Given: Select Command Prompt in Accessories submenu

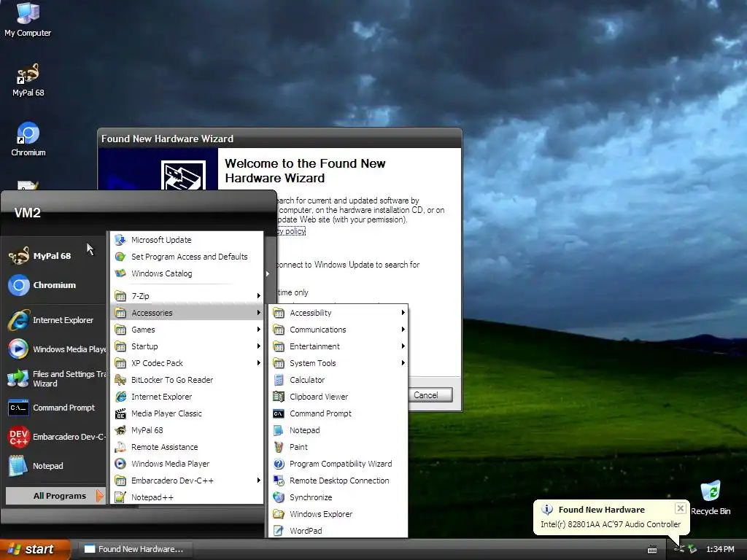Looking at the screenshot, I should pos(338,413).
